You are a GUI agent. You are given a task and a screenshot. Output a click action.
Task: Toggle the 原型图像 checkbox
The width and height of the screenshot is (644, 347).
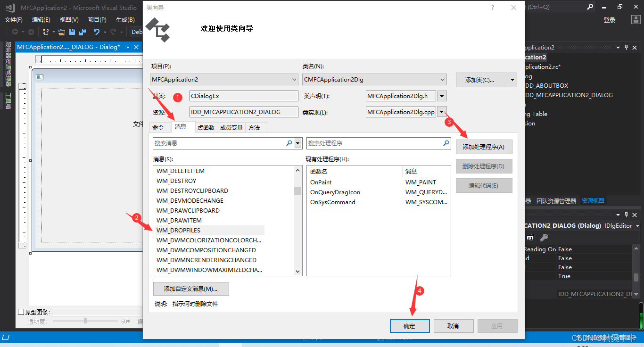point(21,311)
